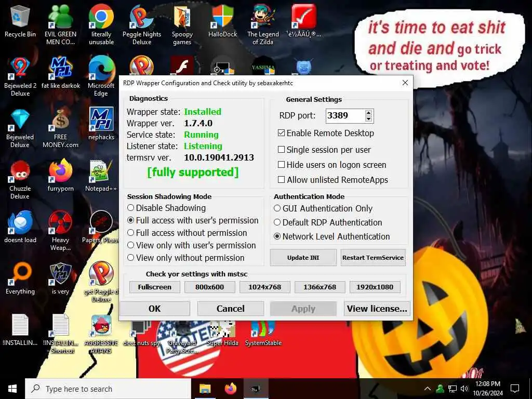Open The Legend of Zilda shortcut
The height and width of the screenshot is (399, 532).
click(263, 24)
